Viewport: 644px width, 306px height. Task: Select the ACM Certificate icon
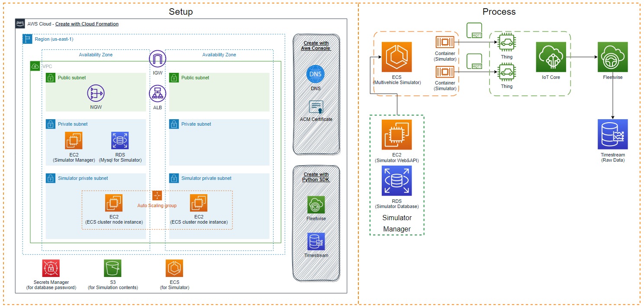316,107
